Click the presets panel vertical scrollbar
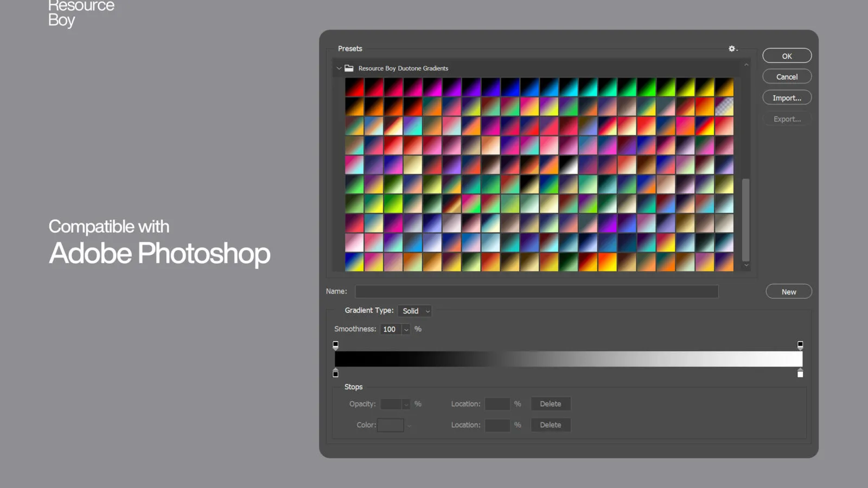Viewport: 868px width, 488px height. [746, 220]
